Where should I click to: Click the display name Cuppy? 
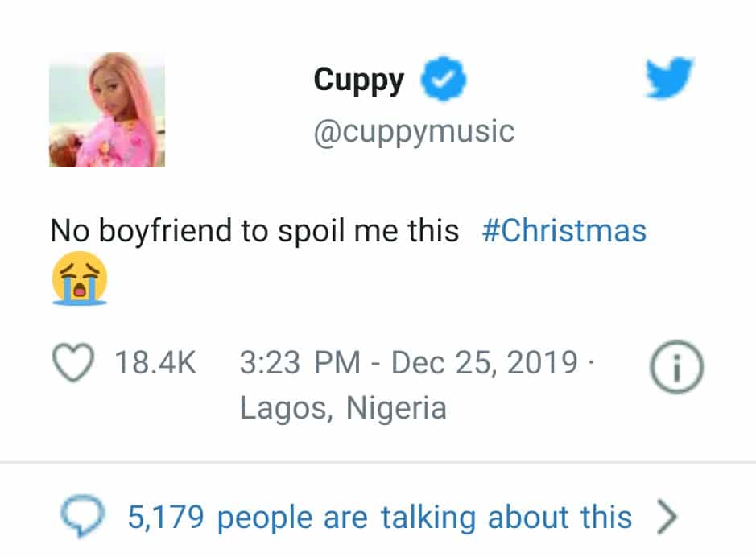tap(358, 80)
